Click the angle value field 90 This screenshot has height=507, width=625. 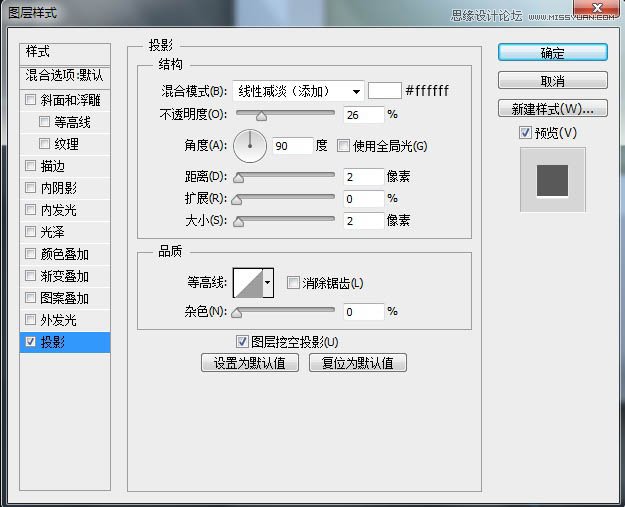pos(293,146)
